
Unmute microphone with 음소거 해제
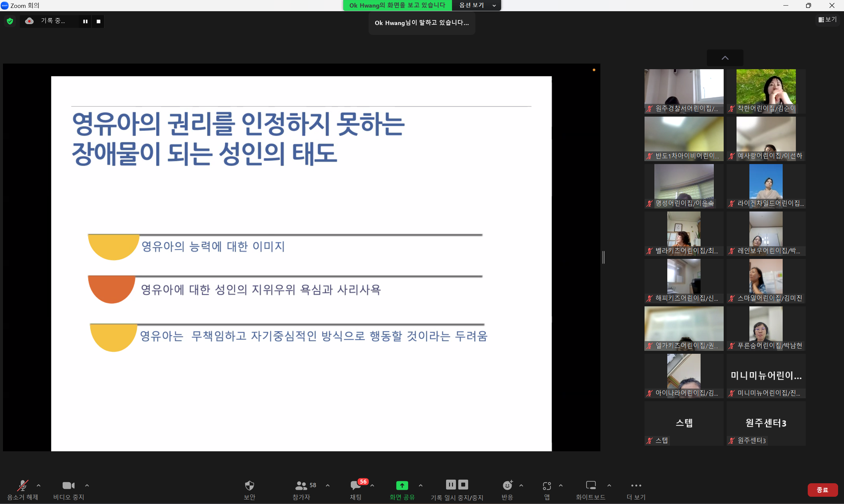coord(22,490)
